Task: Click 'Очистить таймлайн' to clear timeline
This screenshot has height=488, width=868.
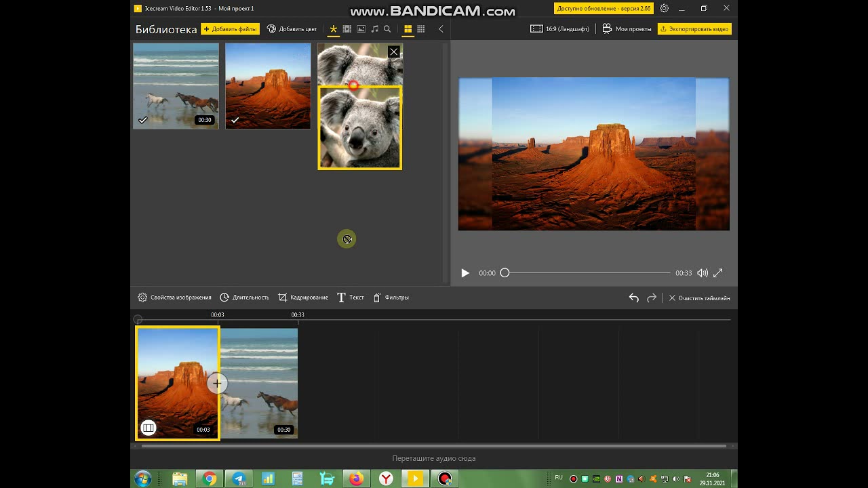Action: pyautogui.click(x=699, y=298)
